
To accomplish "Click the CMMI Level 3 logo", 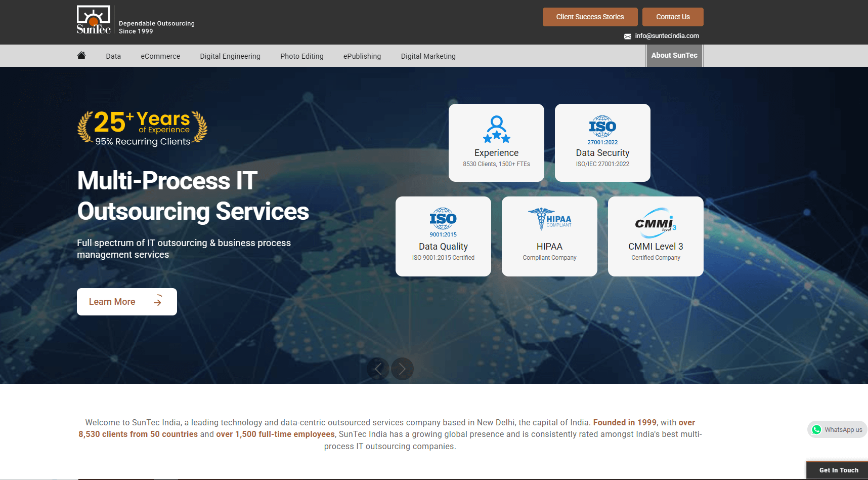I will (656, 223).
